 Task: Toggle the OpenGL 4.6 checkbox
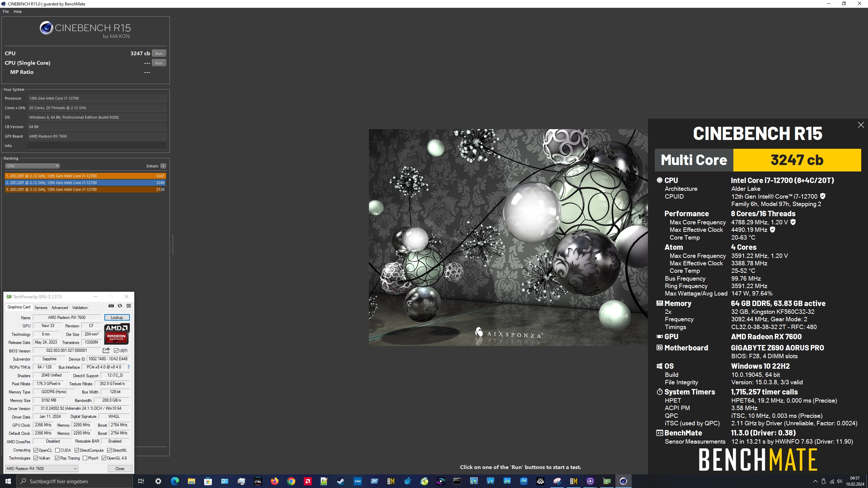pos(104,458)
